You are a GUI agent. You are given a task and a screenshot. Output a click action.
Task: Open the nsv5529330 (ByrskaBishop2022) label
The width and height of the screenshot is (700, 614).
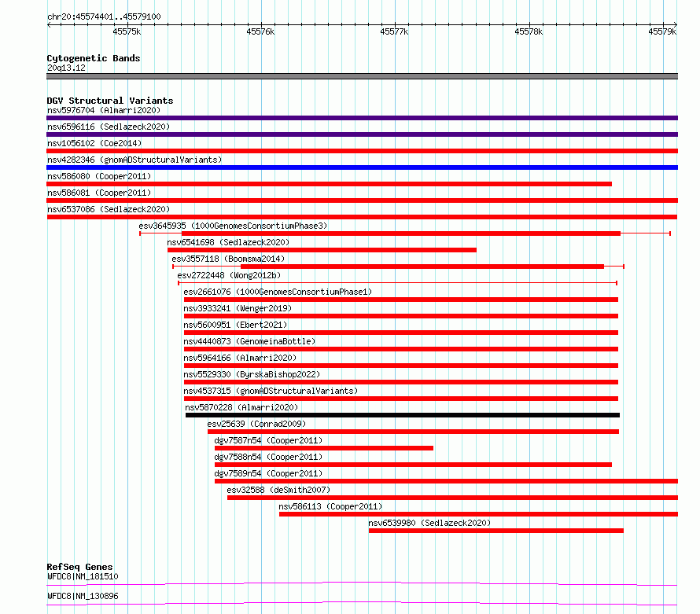(x=252, y=374)
